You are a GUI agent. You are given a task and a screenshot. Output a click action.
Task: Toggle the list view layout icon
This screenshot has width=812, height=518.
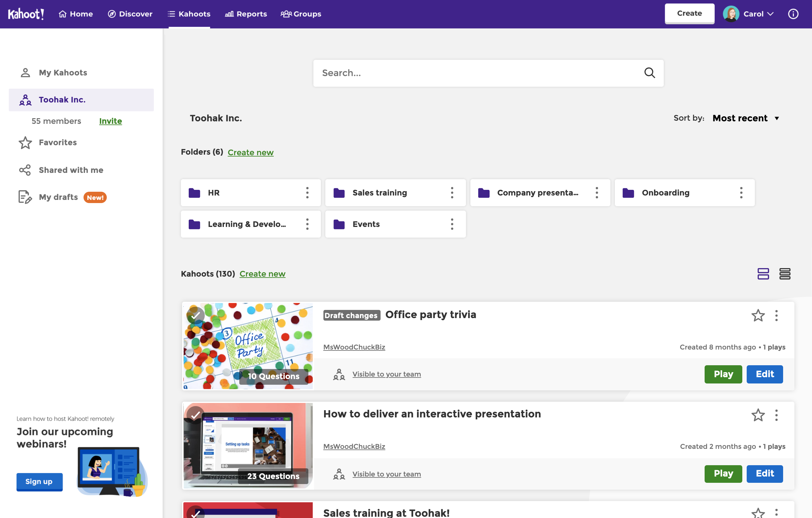(785, 274)
